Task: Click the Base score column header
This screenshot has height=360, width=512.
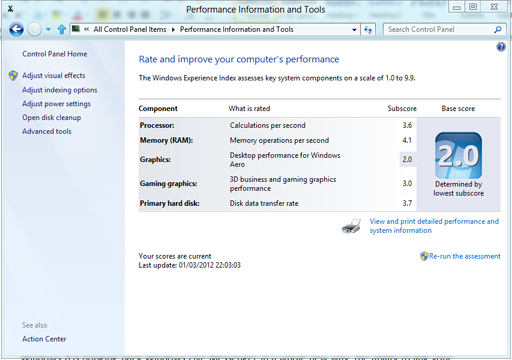Action: (x=458, y=109)
